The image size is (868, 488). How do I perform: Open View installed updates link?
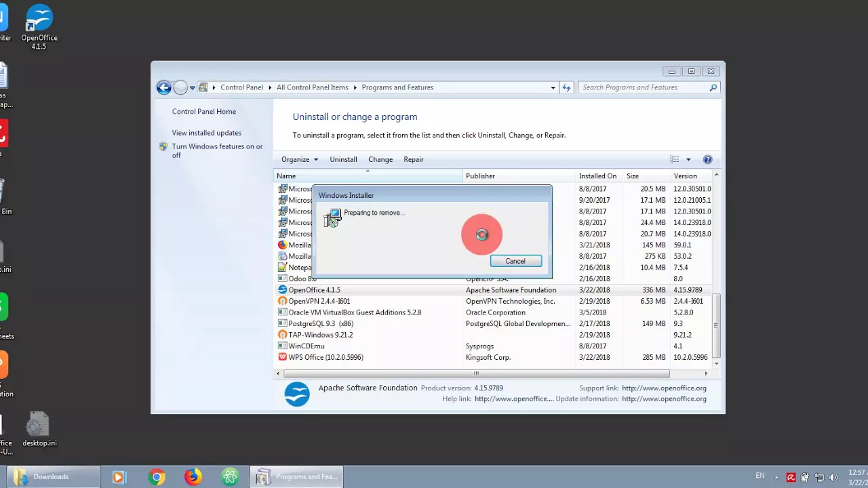pyautogui.click(x=206, y=133)
